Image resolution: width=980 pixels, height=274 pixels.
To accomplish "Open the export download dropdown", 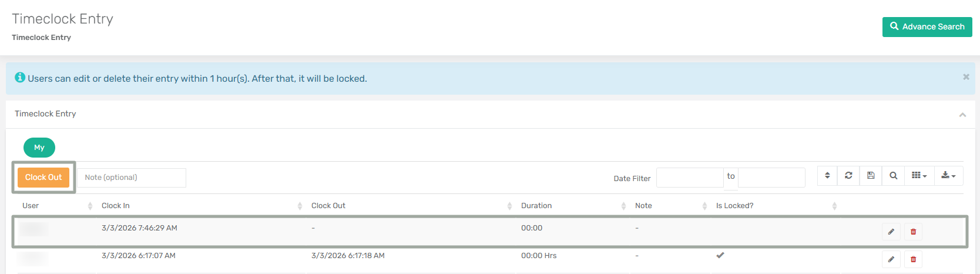I will click(948, 176).
